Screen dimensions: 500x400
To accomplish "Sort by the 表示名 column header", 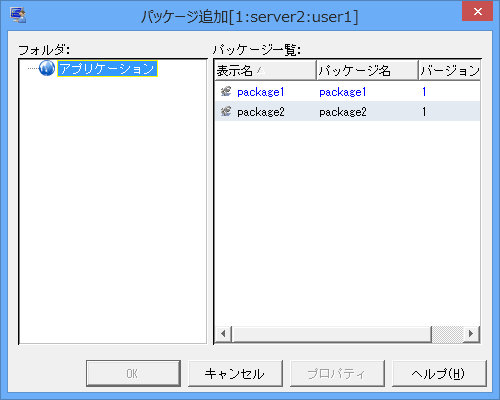I will (x=265, y=70).
